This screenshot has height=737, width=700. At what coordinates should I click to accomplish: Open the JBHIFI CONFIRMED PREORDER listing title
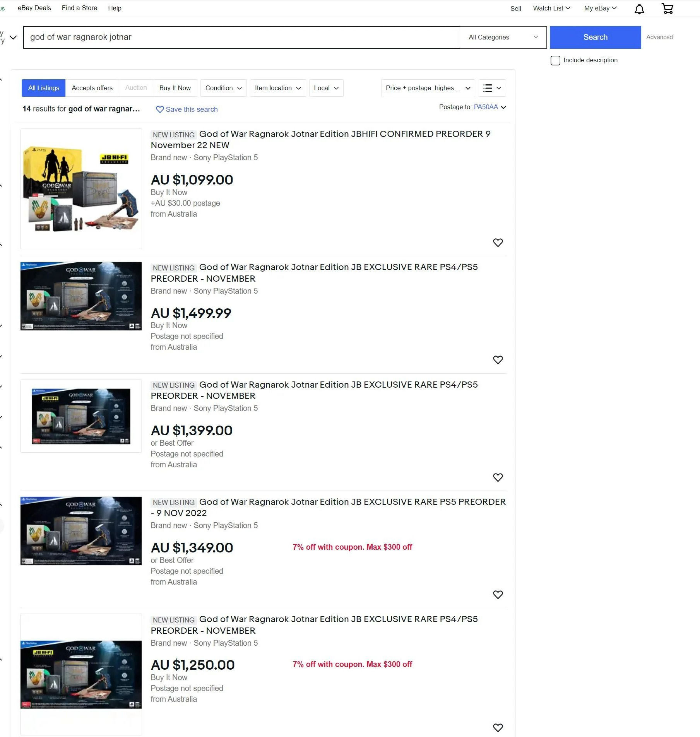tap(320, 140)
